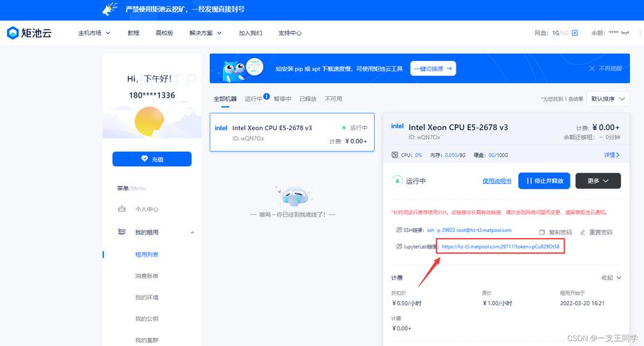Click the SSH command link text
644x346 pixels.
click(x=469, y=230)
